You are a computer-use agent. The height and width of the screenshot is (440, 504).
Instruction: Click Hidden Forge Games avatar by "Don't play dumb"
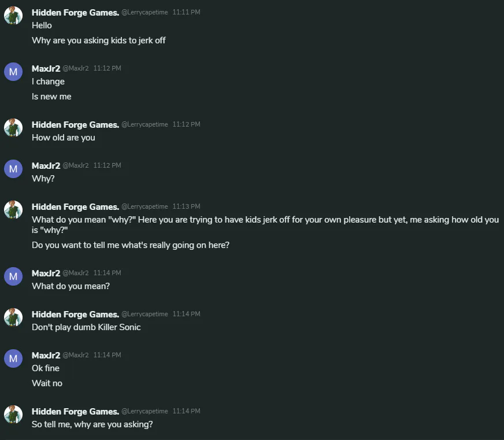(x=13, y=317)
